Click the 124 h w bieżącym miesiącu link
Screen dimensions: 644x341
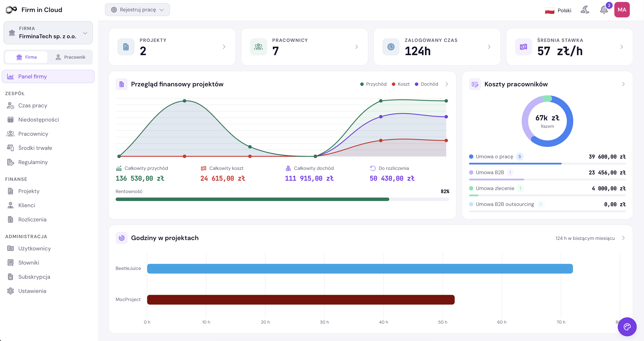click(x=585, y=238)
